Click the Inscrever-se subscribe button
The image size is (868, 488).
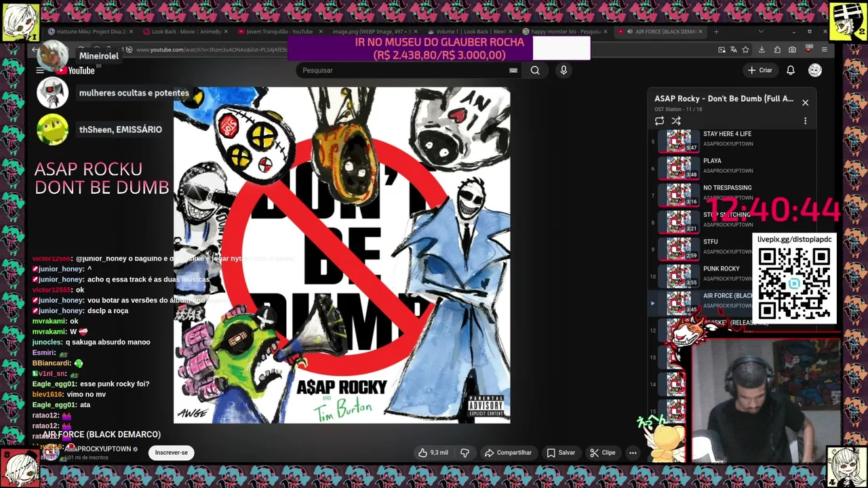coord(172,453)
